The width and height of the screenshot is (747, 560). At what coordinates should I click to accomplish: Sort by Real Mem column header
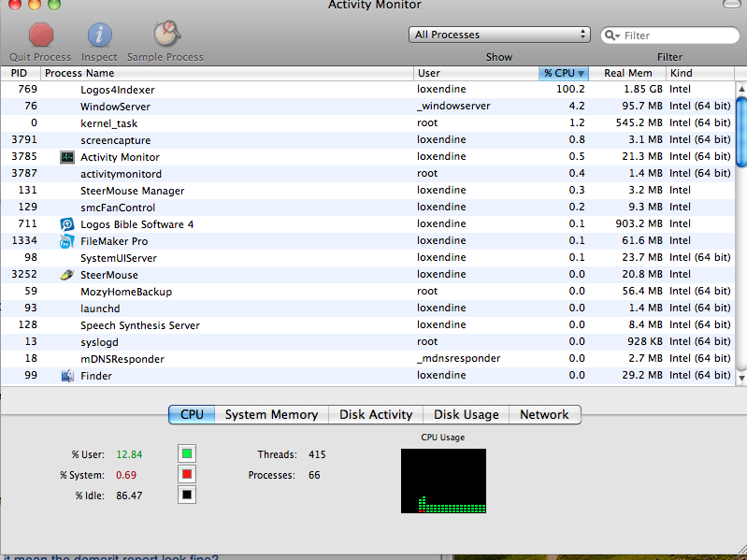click(627, 73)
